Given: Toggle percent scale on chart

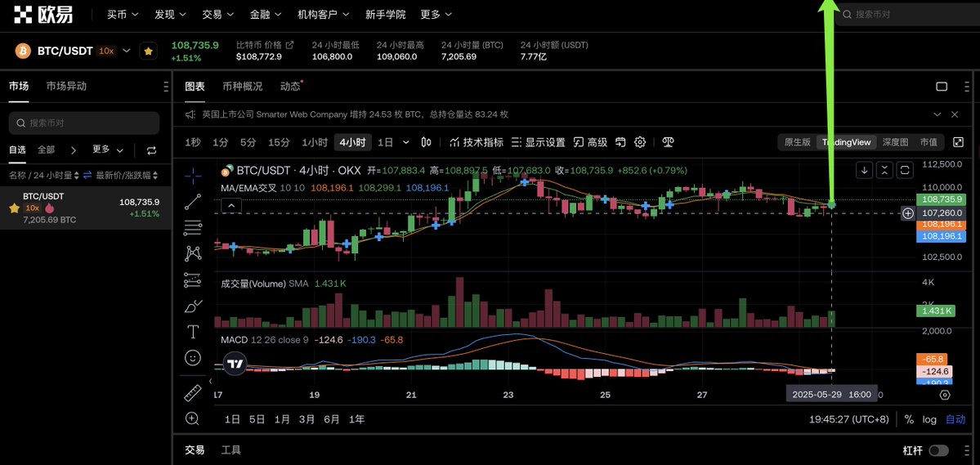Looking at the screenshot, I should 909,419.
